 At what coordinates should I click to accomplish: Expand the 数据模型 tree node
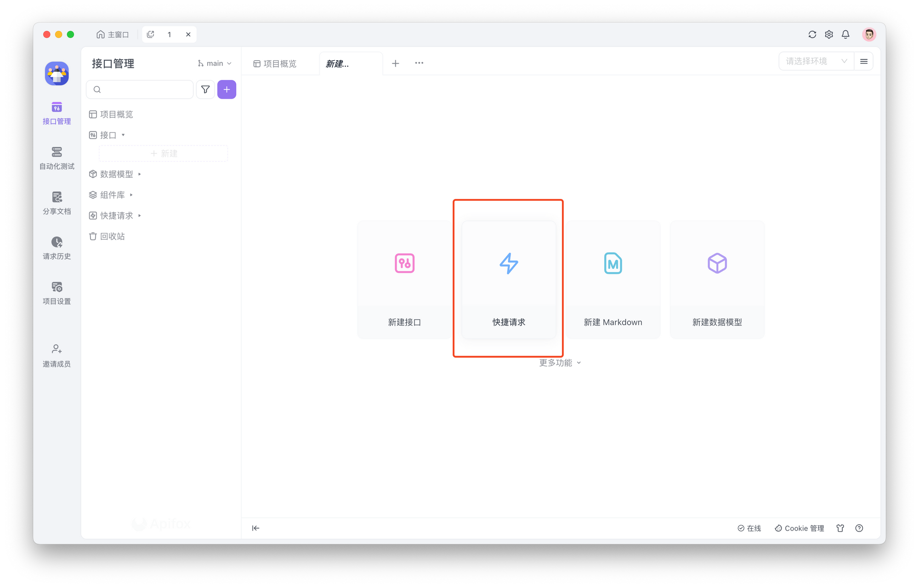point(140,174)
